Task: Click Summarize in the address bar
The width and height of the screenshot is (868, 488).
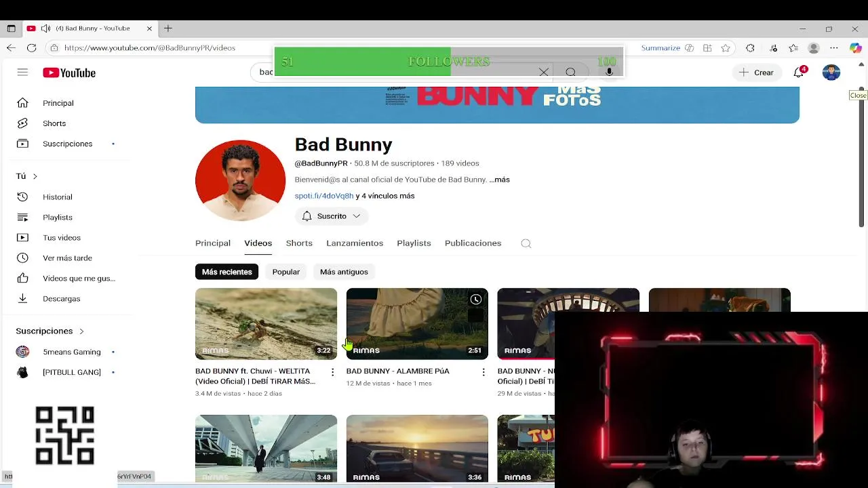Action: tap(660, 48)
